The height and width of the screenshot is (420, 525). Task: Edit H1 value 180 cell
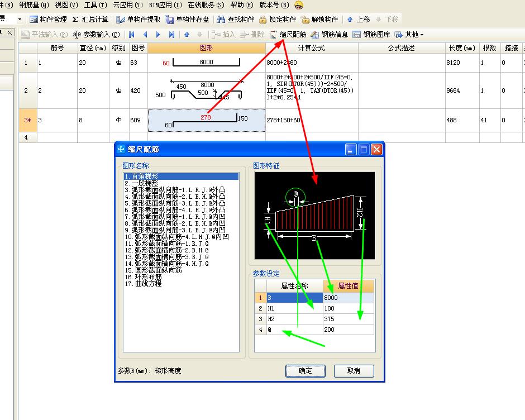pyautogui.click(x=348, y=308)
